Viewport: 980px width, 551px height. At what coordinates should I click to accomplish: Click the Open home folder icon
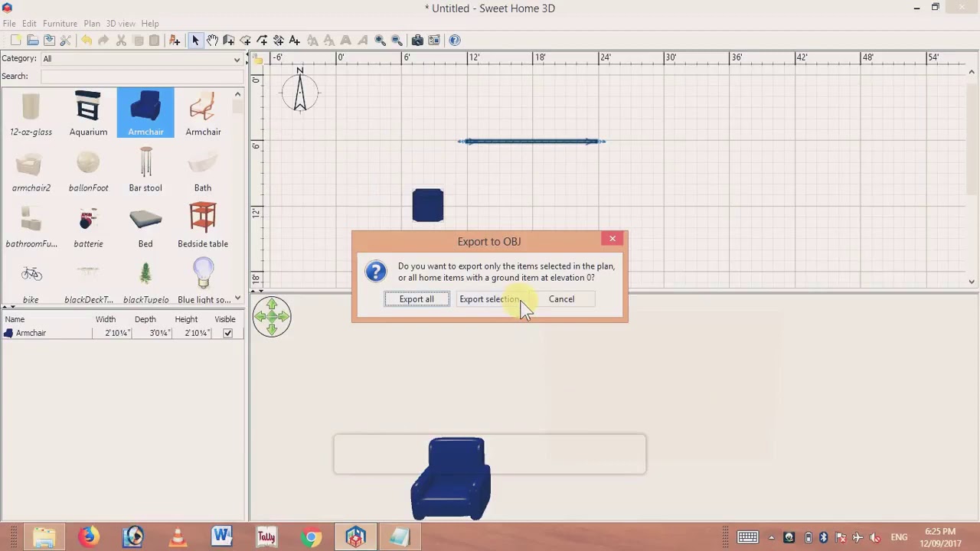click(x=33, y=41)
